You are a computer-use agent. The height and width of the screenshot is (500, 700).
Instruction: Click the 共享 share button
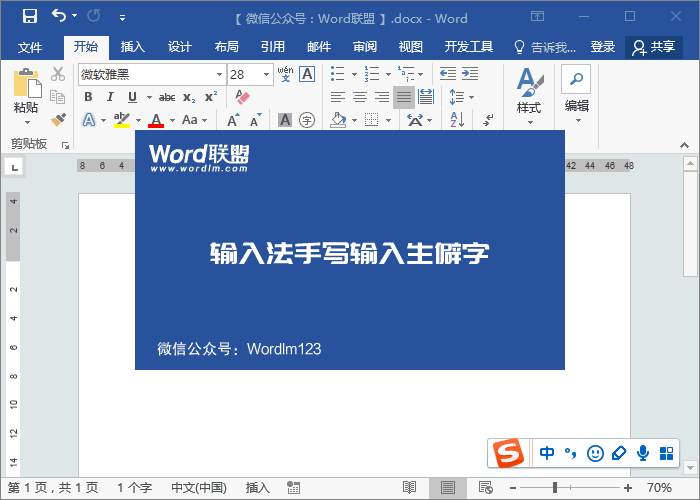click(654, 47)
